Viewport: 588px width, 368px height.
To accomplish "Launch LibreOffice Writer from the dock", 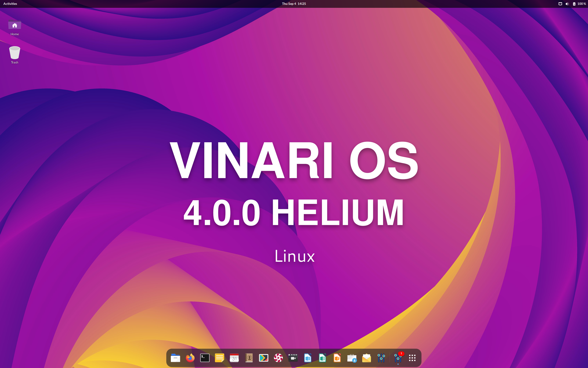I will point(308,358).
